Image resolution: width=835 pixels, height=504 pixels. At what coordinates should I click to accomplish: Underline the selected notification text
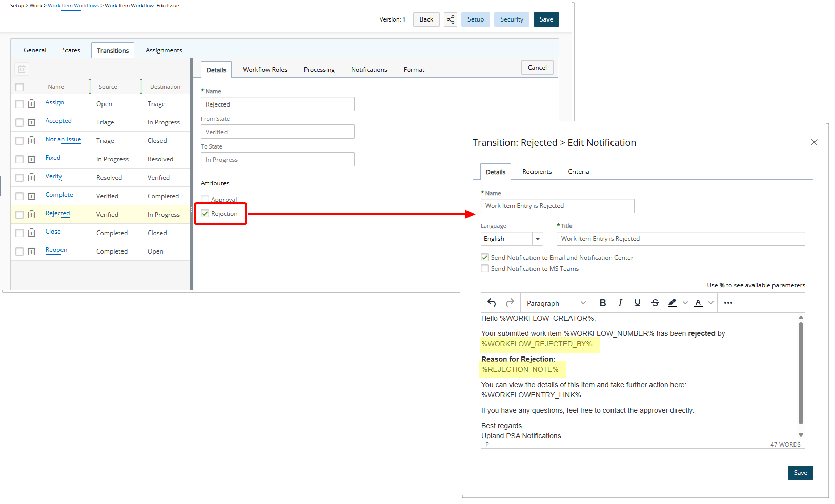pyautogui.click(x=637, y=303)
